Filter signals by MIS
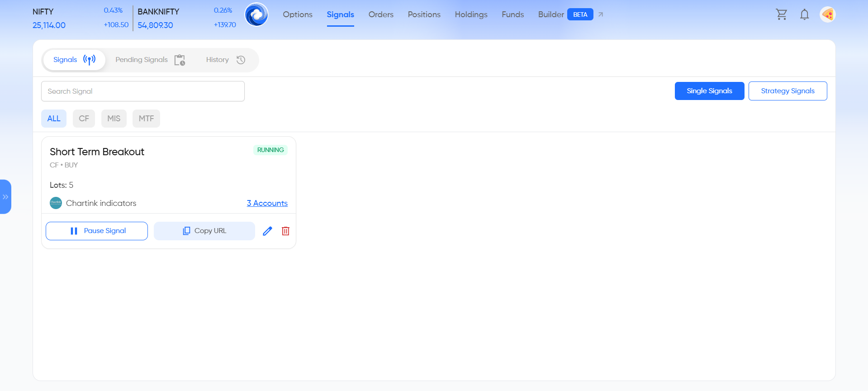The height and width of the screenshot is (391, 868). coord(114,119)
